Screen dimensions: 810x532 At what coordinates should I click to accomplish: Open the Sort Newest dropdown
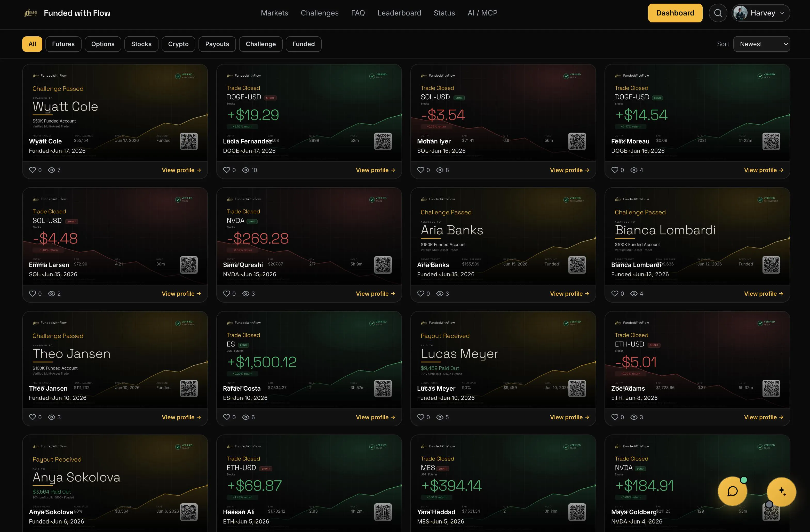coord(762,44)
